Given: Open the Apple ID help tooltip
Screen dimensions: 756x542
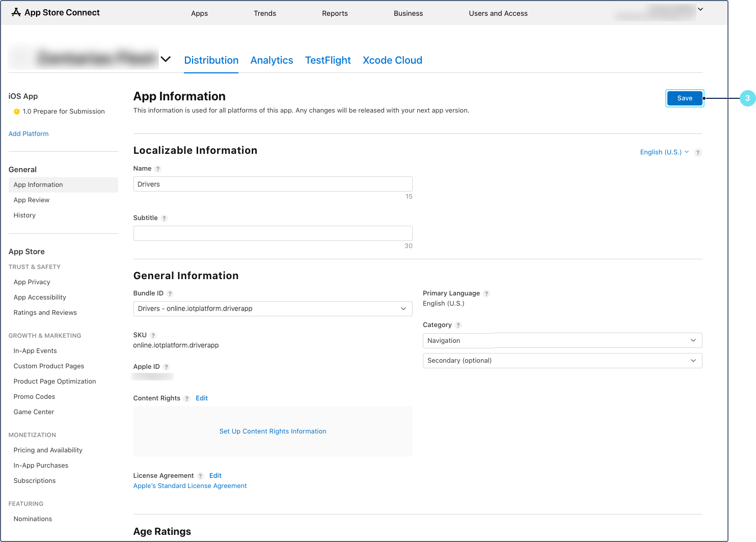Looking at the screenshot, I should click(166, 367).
